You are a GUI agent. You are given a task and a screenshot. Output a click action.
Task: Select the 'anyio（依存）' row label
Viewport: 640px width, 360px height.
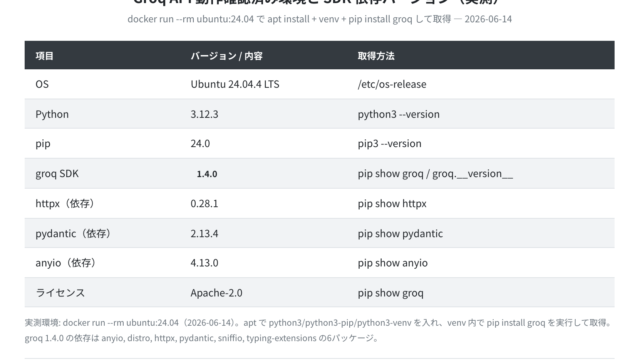tap(66, 263)
